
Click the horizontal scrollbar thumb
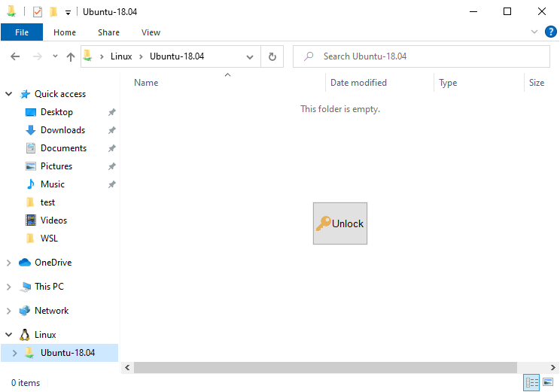click(325, 367)
